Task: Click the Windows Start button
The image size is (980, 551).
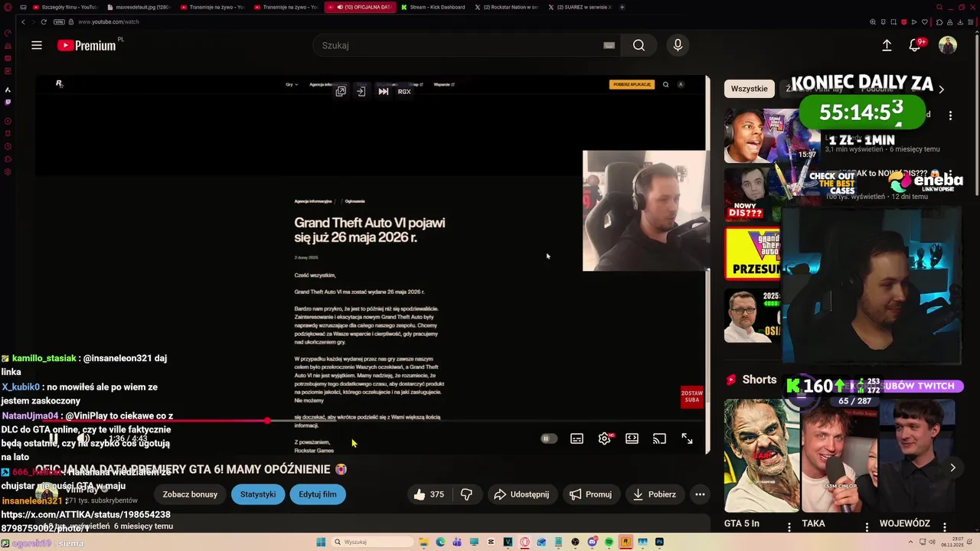Action: tap(321, 542)
